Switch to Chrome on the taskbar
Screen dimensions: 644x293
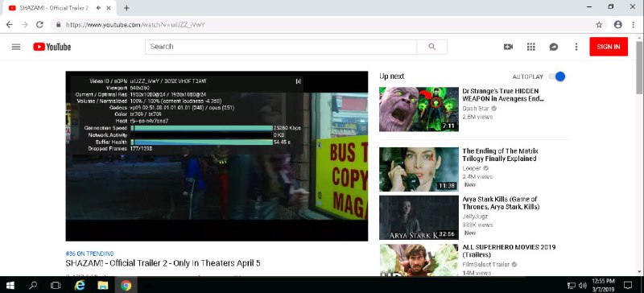pos(126,285)
